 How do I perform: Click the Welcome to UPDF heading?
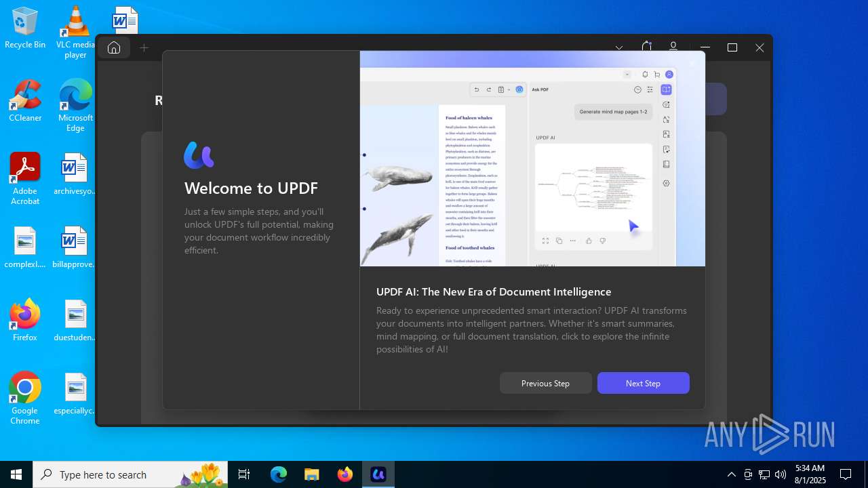(x=251, y=188)
